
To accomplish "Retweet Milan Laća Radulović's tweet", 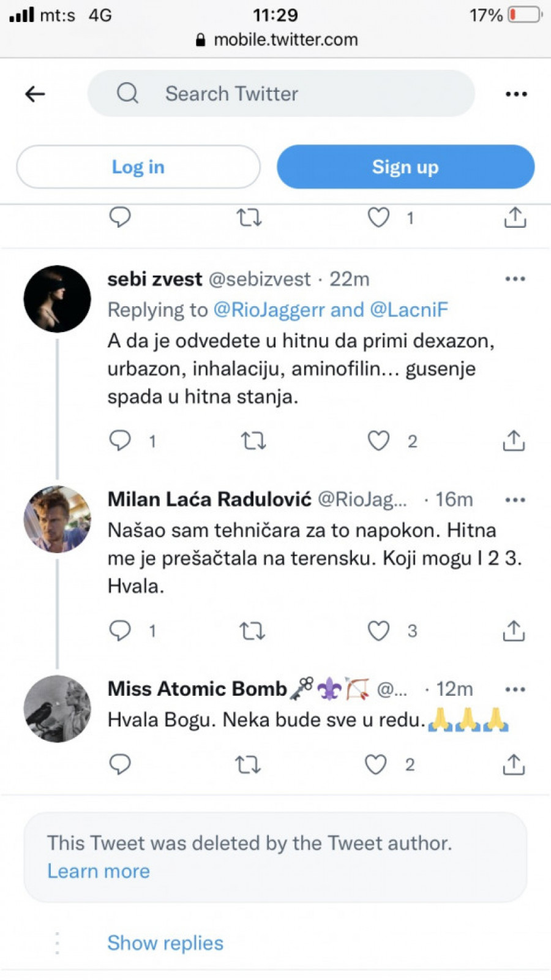I will [252, 630].
